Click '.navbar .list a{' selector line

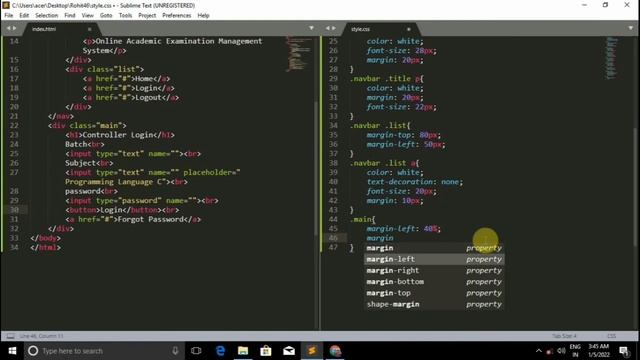pos(384,163)
